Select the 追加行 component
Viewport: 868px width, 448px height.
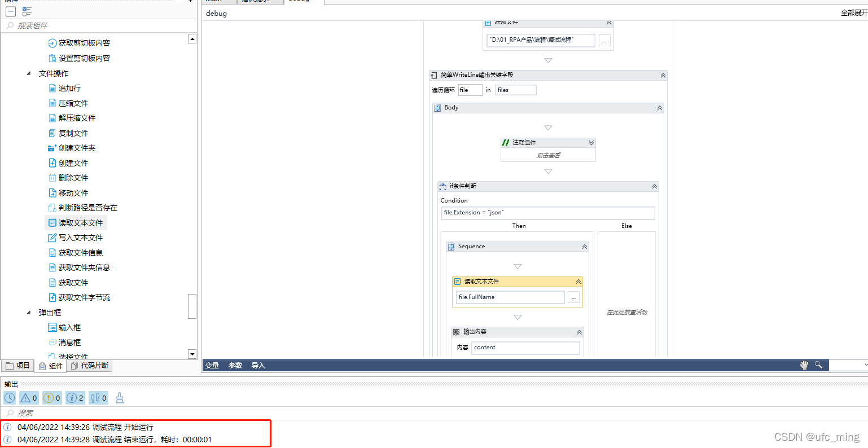(x=64, y=88)
